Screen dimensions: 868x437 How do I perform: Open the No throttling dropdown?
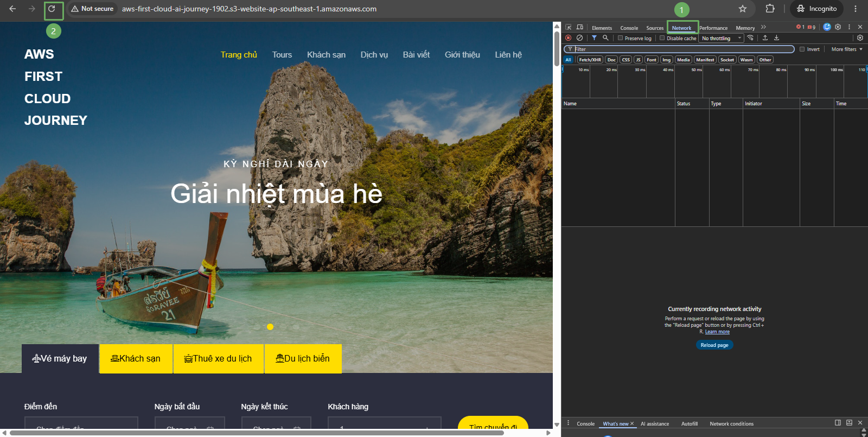[722, 38]
